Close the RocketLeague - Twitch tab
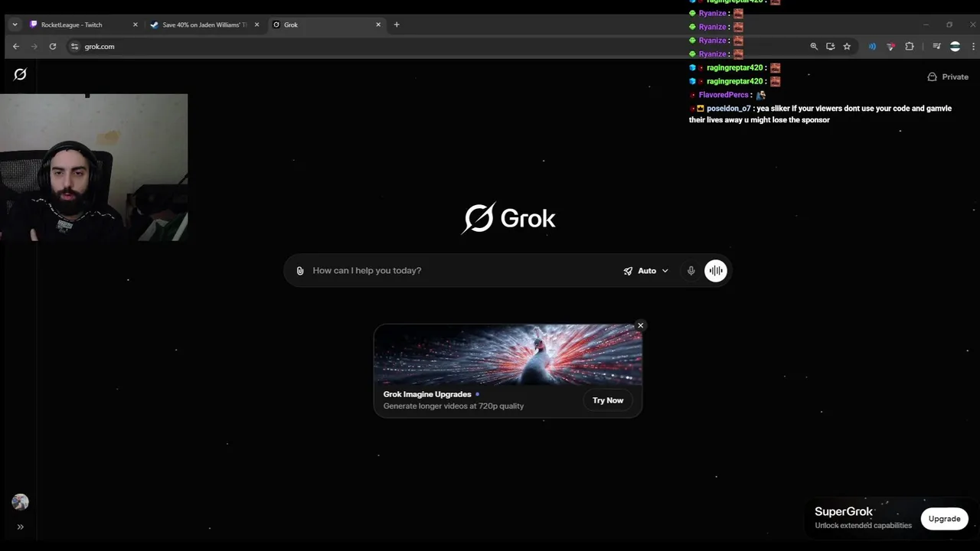Image resolution: width=980 pixels, height=551 pixels. coord(136,24)
